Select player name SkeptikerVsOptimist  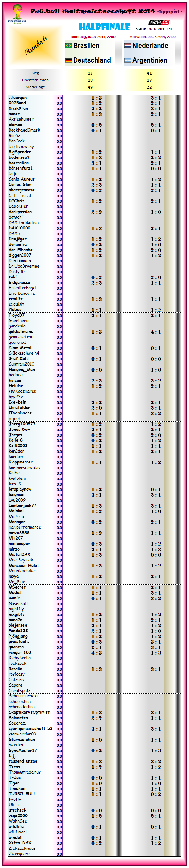tap(29, 712)
